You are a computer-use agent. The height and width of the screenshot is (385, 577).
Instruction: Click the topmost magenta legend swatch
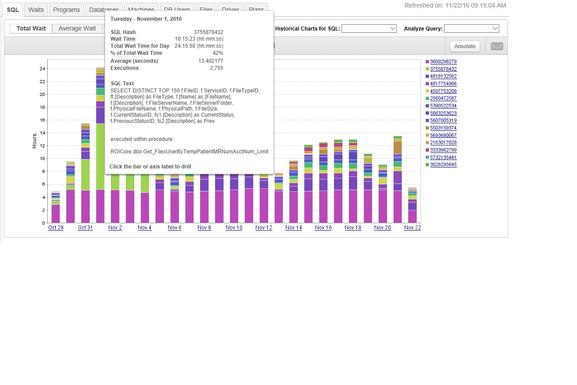(427, 62)
